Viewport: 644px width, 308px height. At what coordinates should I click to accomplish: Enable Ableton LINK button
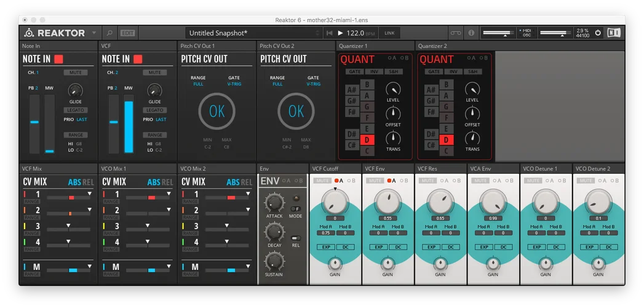[x=389, y=33]
